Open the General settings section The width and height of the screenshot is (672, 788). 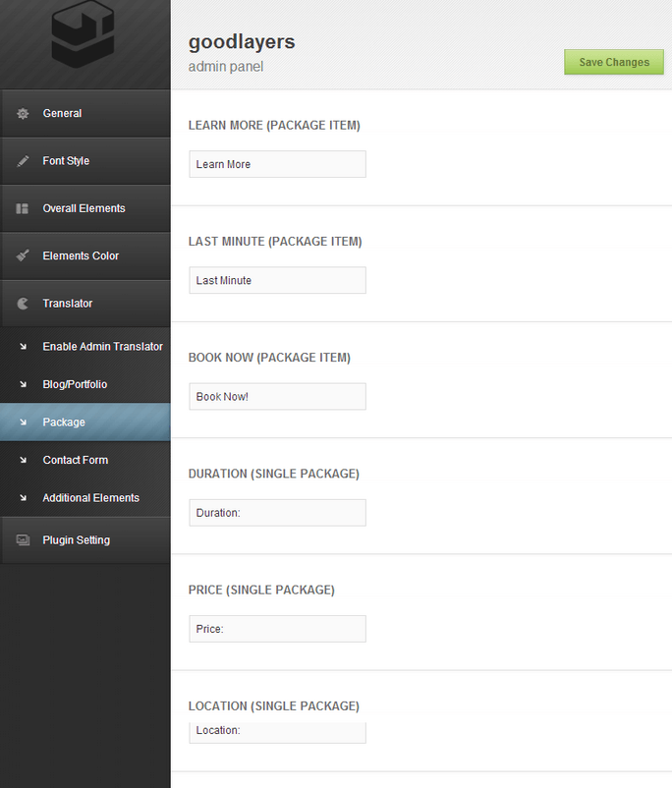click(85, 114)
